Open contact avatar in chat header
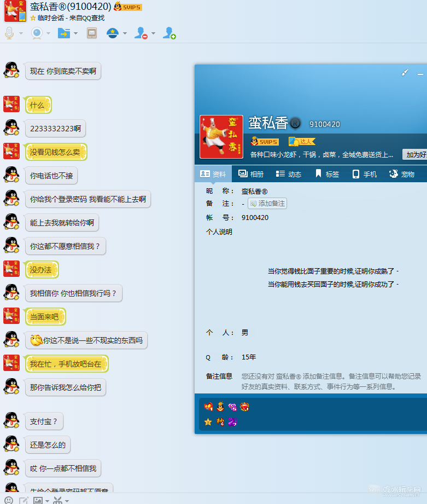Viewport: 427px width, 504px height. (15, 11)
